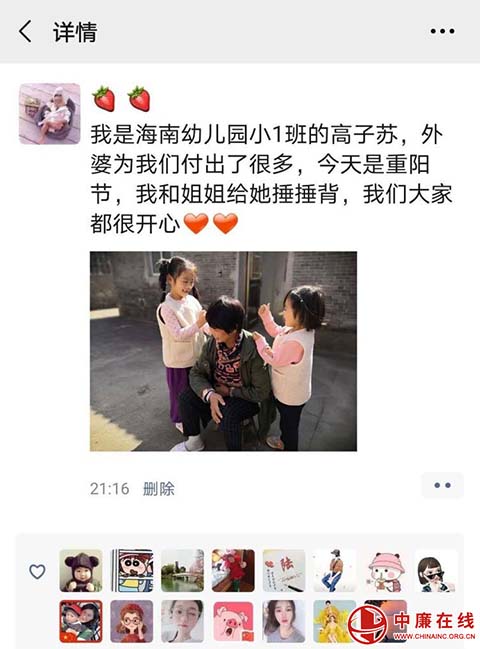
Task: Click the 删除 delete link
Action: coord(159,489)
